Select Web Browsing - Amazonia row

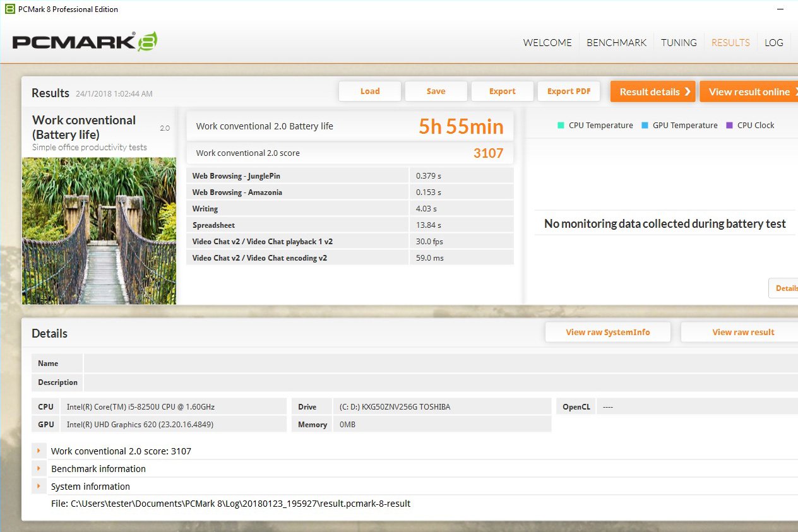(350, 192)
